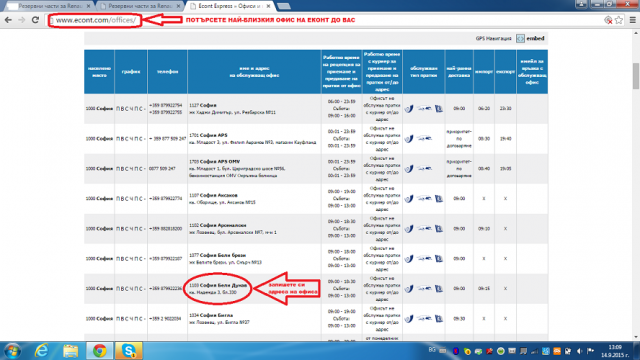
Task: Click phone 0877 509 247 in София APS OMV row
Action: [162, 169]
